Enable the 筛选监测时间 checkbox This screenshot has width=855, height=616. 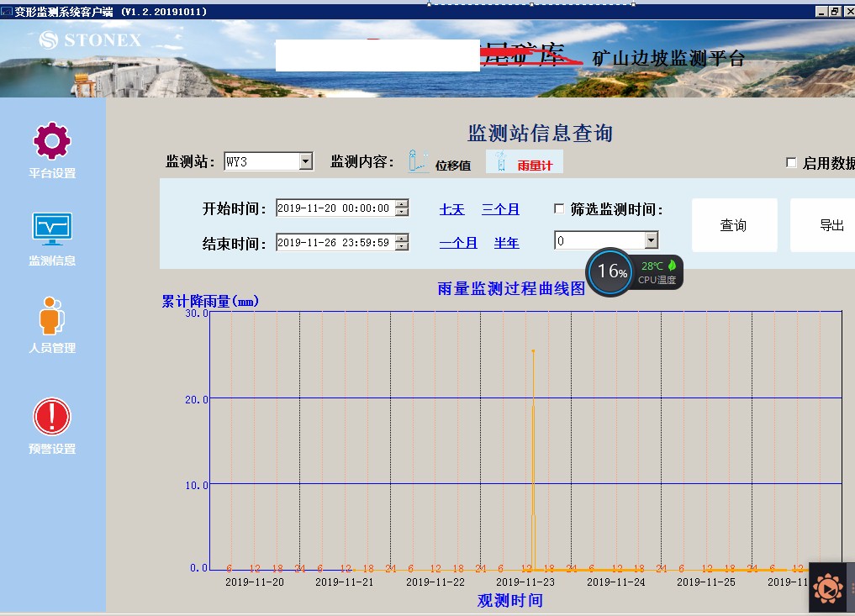pos(559,209)
